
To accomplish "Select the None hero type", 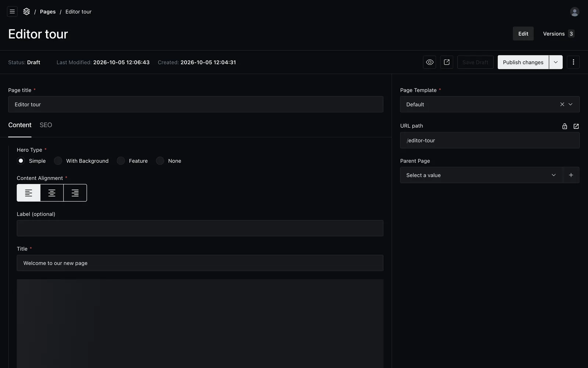I will [x=160, y=161].
